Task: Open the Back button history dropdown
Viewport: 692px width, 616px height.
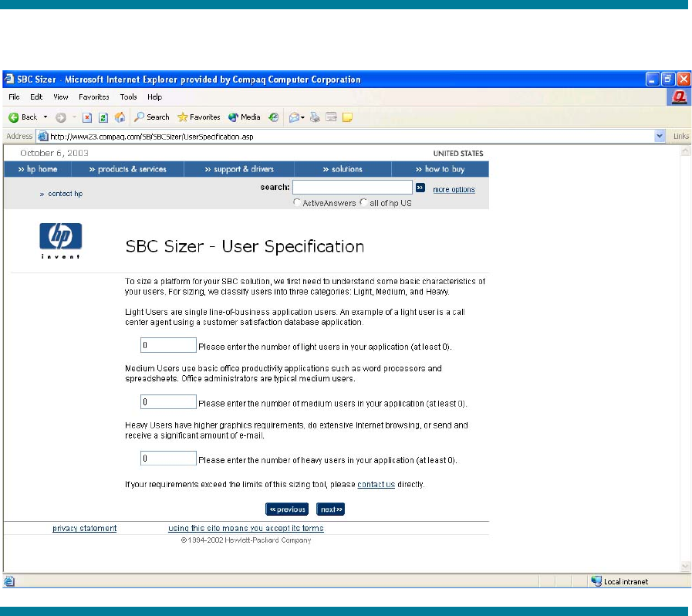Action: tap(45, 117)
